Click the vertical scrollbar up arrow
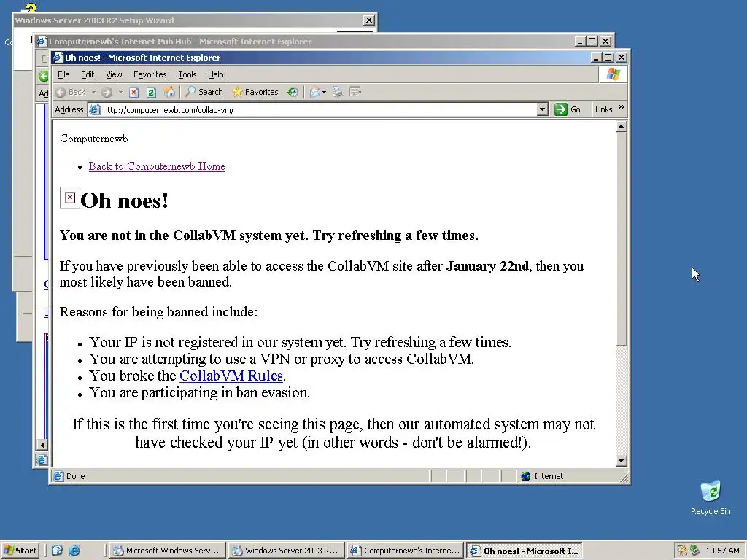Image resolution: width=747 pixels, height=560 pixels. point(621,126)
